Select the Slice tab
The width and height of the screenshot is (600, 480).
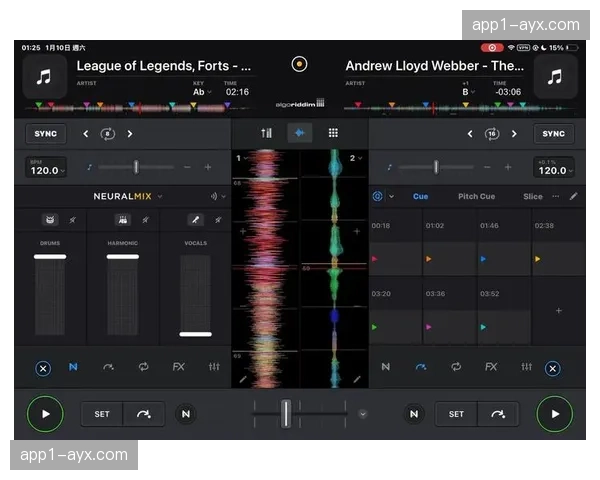point(533,197)
